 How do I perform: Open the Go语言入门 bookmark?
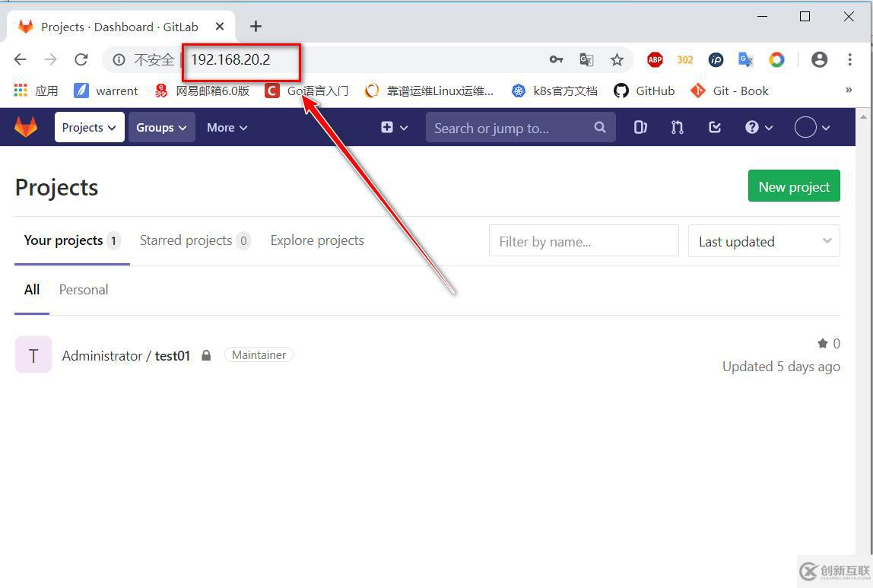306,91
